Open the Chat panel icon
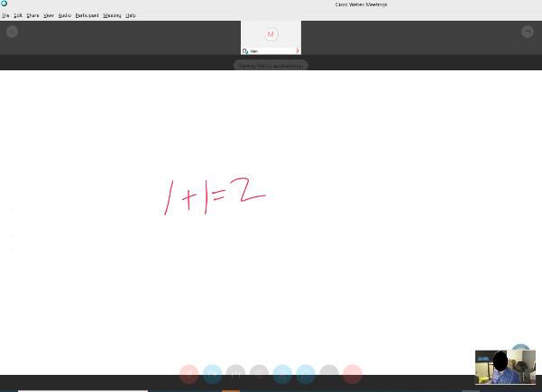542x392 pixels. 307,373
